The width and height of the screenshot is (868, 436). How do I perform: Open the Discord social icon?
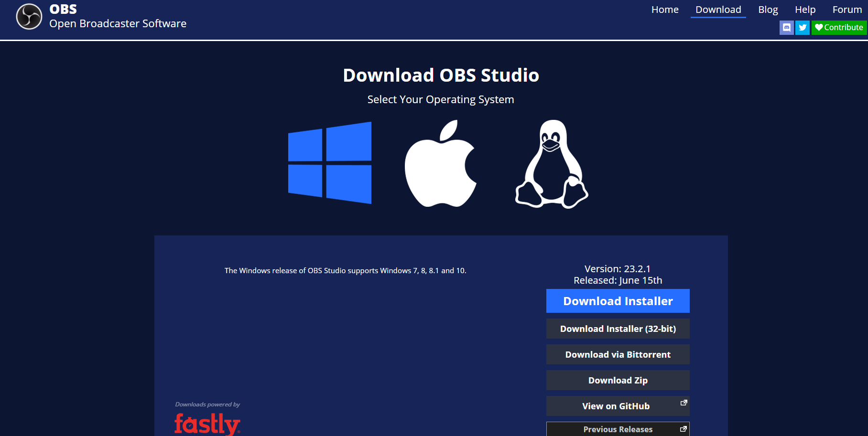click(x=787, y=28)
